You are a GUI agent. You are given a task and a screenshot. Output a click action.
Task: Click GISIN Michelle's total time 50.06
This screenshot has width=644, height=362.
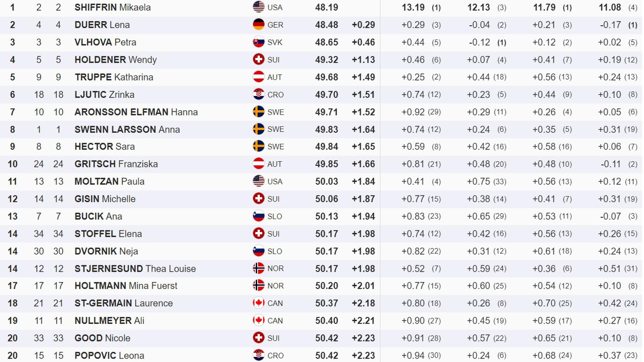(326, 199)
